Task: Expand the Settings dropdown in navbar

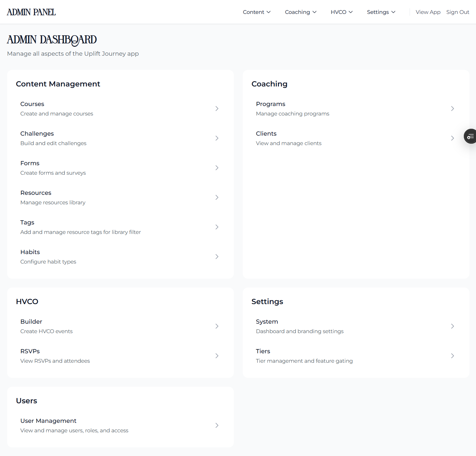Action: pos(381,12)
